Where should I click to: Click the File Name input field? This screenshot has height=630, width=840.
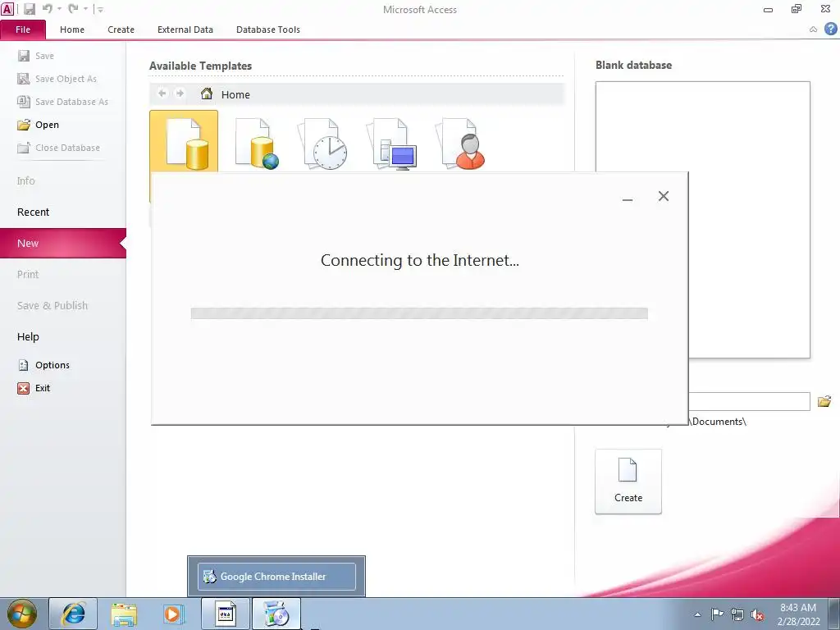tap(748, 401)
